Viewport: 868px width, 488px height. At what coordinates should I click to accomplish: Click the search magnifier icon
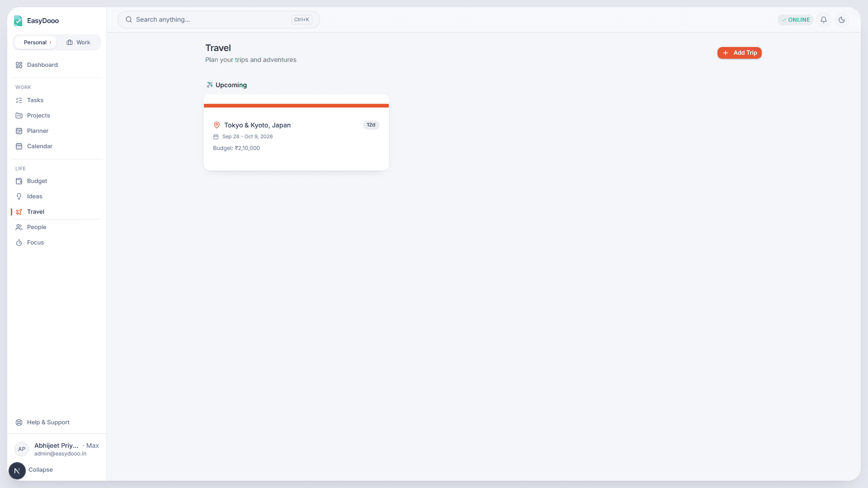[x=129, y=20]
